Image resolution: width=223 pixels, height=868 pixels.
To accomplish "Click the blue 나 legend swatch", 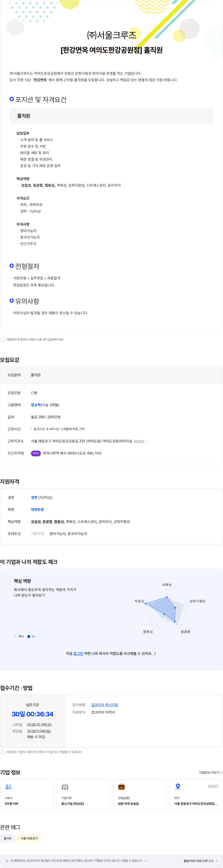I will pyautogui.click(x=29, y=637).
